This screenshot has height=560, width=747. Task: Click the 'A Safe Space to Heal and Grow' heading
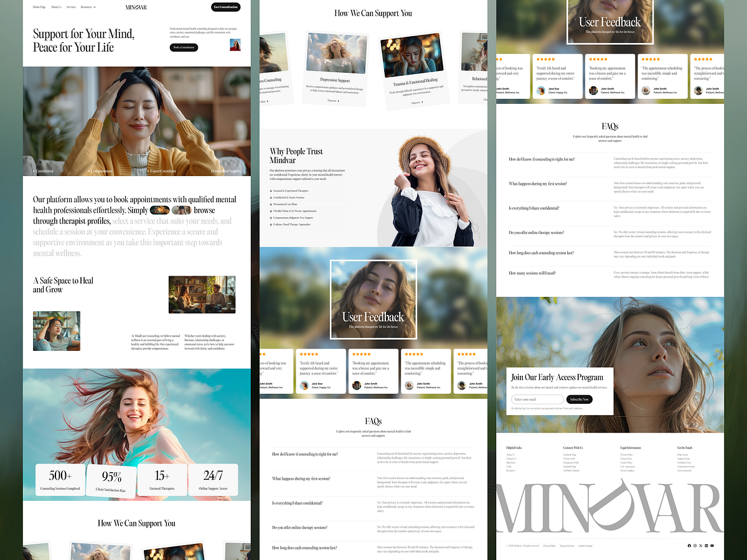click(x=63, y=285)
